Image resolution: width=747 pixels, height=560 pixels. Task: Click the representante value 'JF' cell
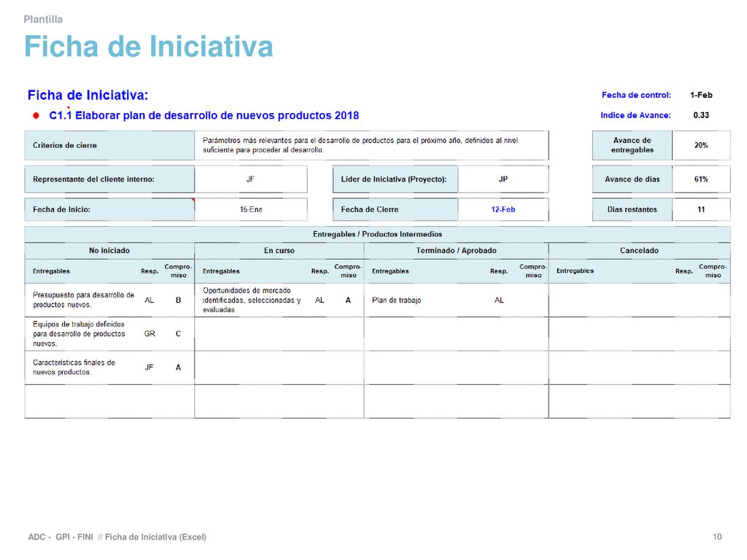[x=251, y=179]
